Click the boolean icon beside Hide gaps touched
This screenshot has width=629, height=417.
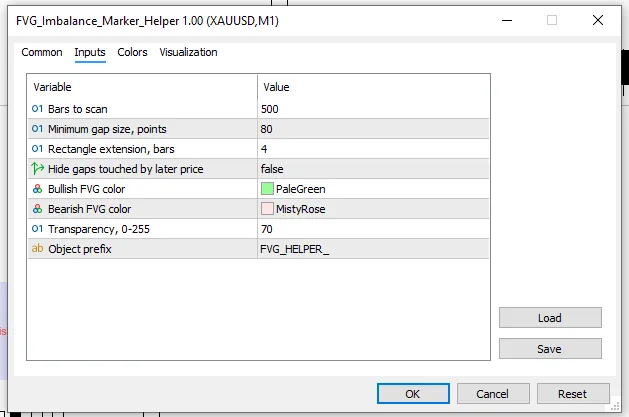pyautogui.click(x=37, y=168)
